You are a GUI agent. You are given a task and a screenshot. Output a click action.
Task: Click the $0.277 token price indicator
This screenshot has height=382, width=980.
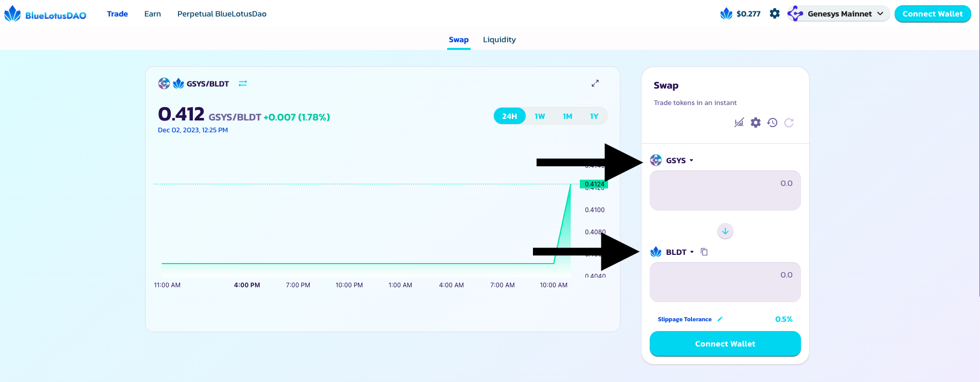pyautogui.click(x=740, y=14)
